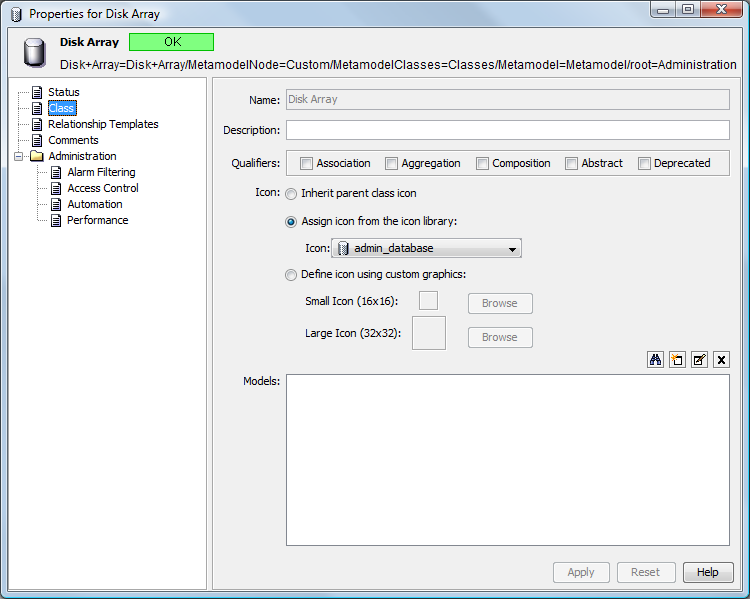Screen dimensions: 750x599
Task: Select Assign icon from the icon library
Action: [291, 222]
